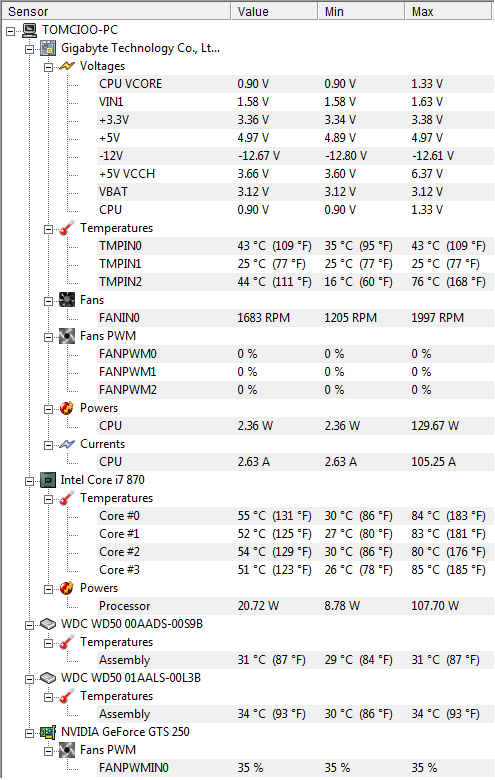Collapse the TOMCIOO-PC root node
Viewport: 495px width, 780px height.
point(11,31)
